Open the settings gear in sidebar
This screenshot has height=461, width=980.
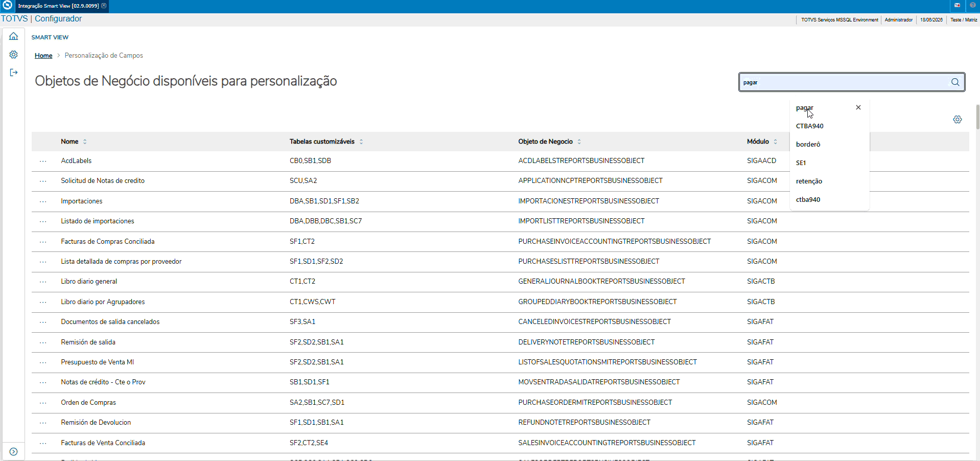(14, 55)
